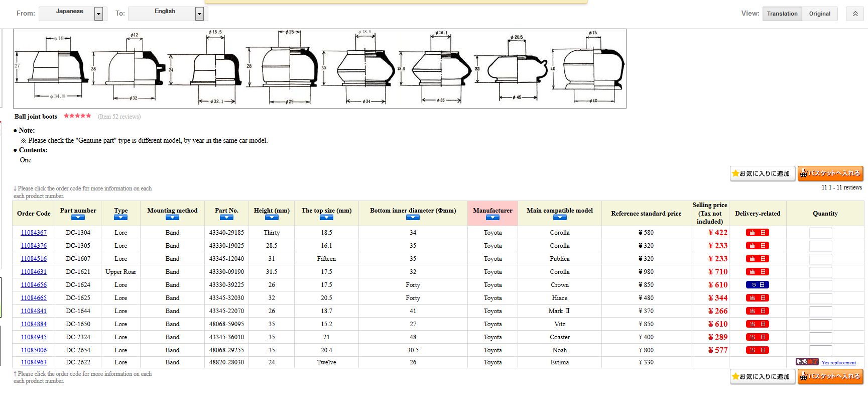Open the To language English dropdown
The width and height of the screenshot is (868, 398).
(199, 14)
